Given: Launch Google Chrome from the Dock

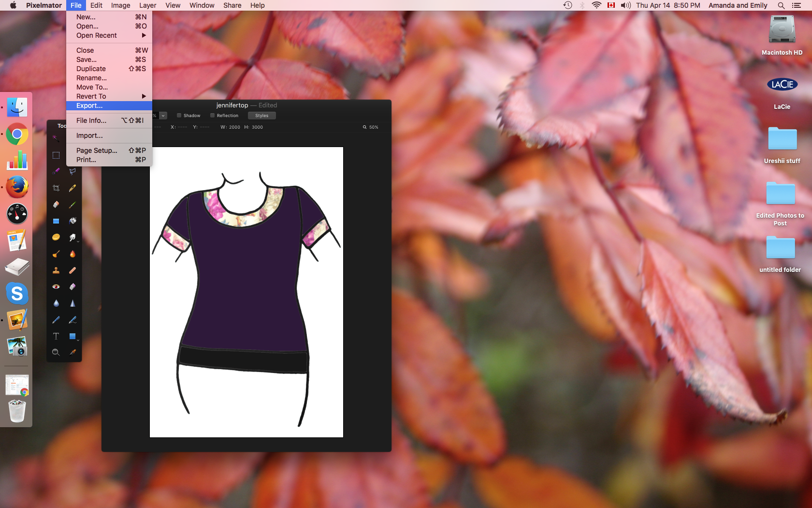Looking at the screenshot, I should pyautogui.click(x=17, y=134).
